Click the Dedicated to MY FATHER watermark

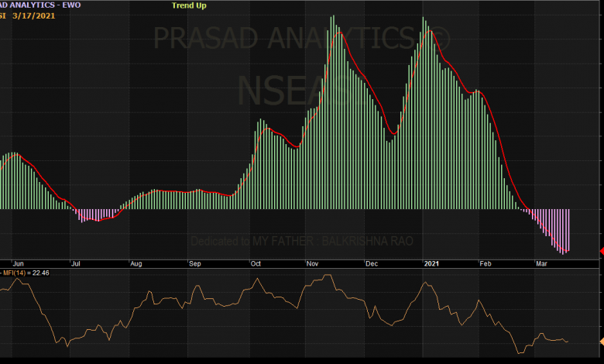pyautogui.click(x=302, y=241)
